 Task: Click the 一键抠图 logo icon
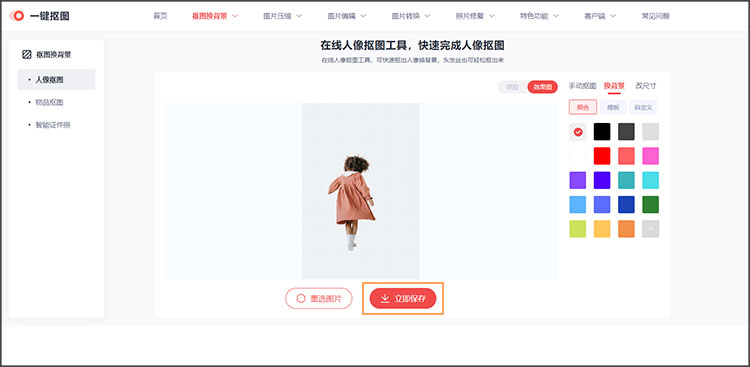tap(17, 16)
